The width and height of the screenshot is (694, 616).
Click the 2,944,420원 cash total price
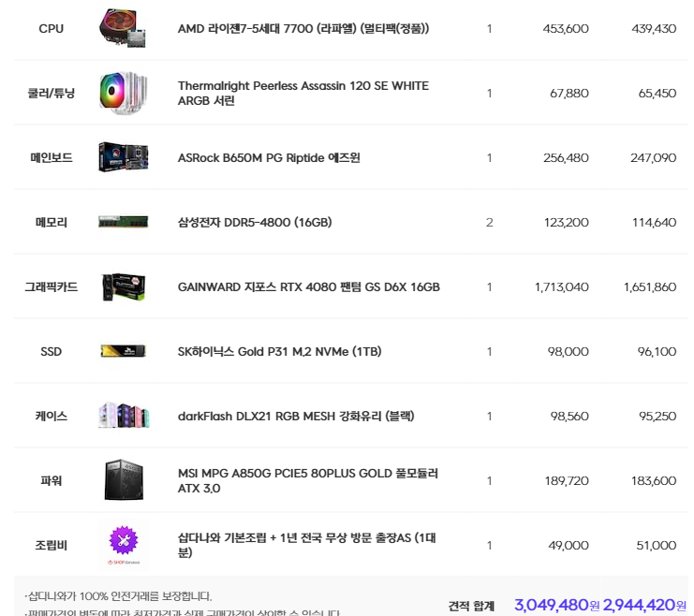[x=644, y=605]
